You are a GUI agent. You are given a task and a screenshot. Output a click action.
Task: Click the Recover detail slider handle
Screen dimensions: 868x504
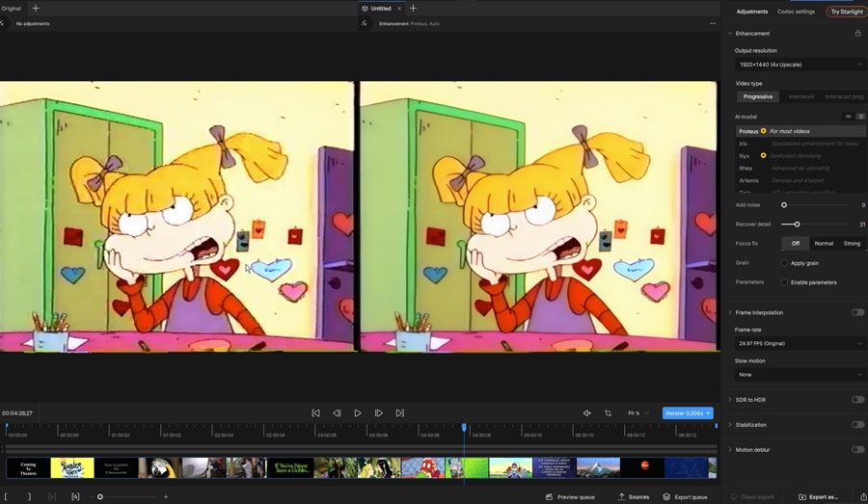[x=798, y=225]
